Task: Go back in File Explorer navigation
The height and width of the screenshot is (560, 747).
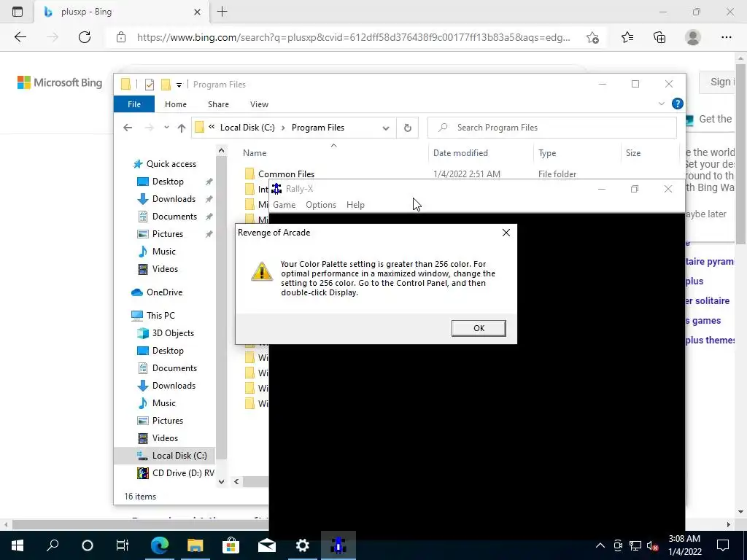Action: [x=127, y=128]
